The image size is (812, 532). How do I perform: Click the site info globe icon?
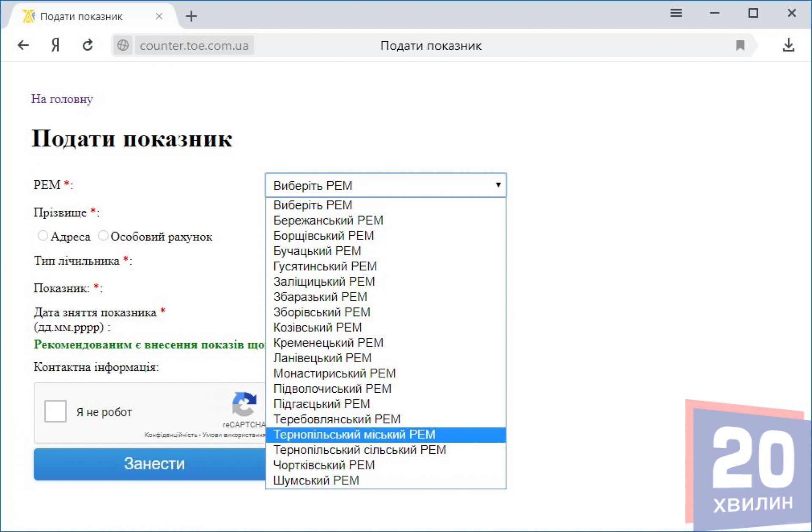click(x=123, y=45)
